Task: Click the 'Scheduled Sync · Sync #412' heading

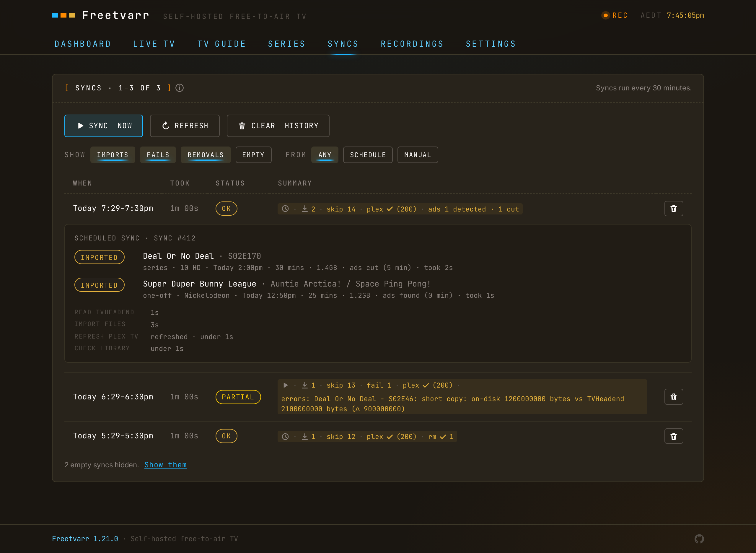Action: pyautogui.click(x=135, y=238)
